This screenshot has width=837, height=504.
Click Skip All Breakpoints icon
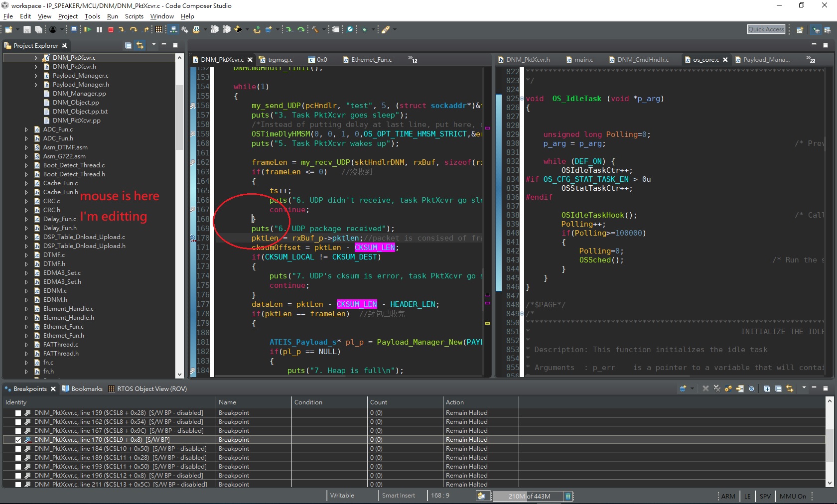(x=751, y=388)
